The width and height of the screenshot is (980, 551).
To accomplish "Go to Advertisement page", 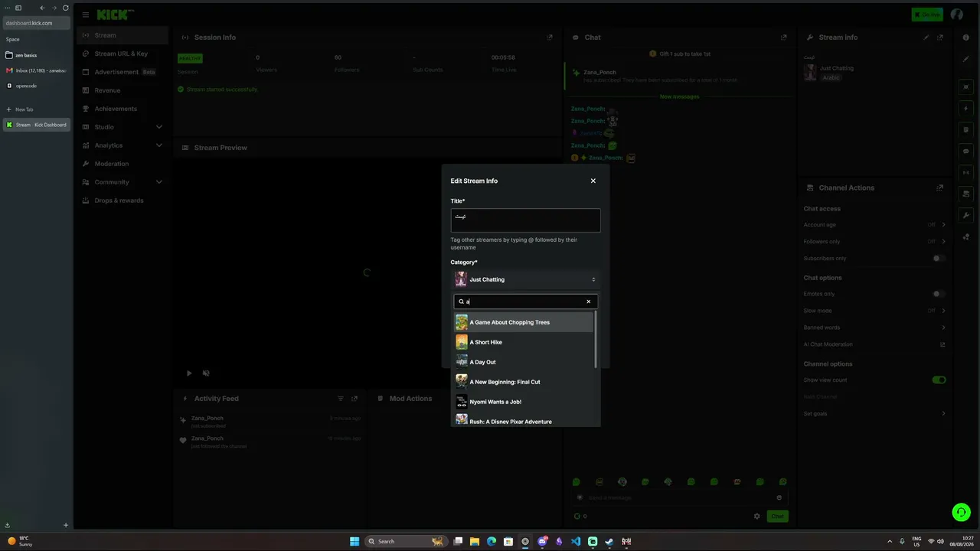I will point(122,72).
